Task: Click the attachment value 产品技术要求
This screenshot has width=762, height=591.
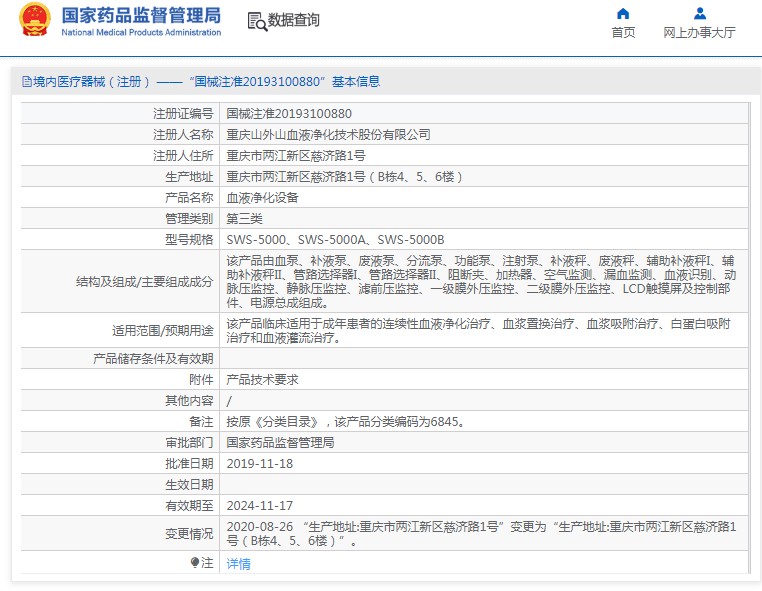Action: 262,380
